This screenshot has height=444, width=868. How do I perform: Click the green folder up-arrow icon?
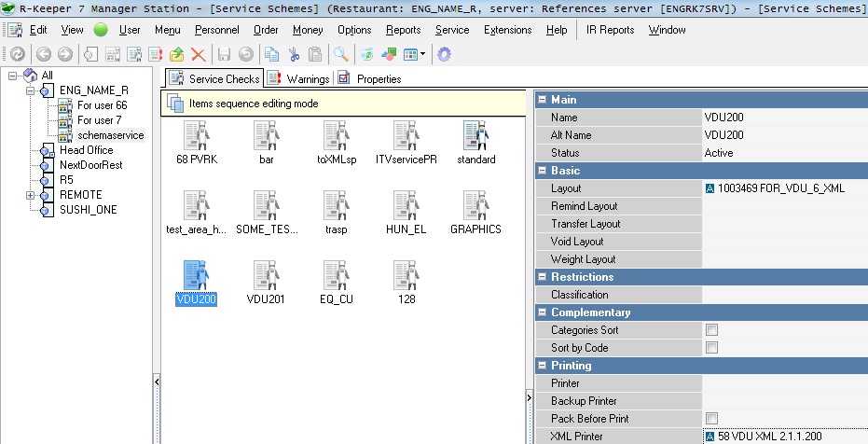pos(176,54)
